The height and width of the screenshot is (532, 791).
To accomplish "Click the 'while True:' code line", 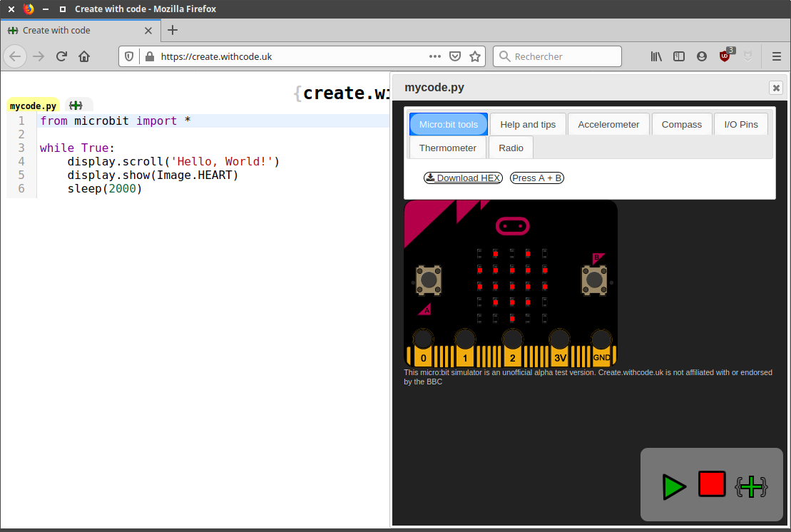I will (77, 148).
